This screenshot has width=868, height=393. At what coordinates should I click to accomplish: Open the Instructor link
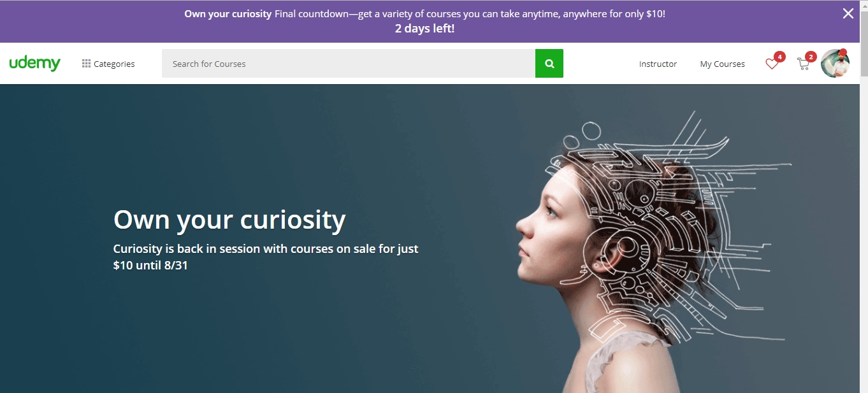coord(658,64)
